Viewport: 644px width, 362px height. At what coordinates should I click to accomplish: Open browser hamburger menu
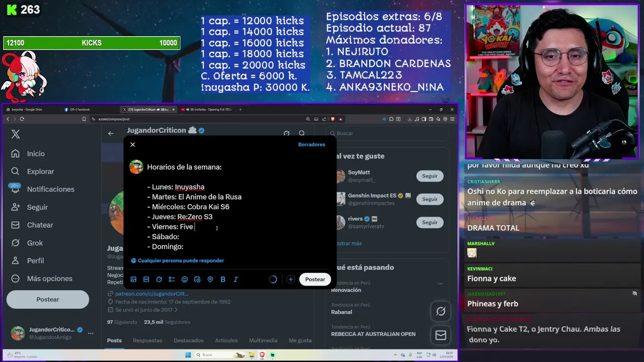tap(452, 119)
